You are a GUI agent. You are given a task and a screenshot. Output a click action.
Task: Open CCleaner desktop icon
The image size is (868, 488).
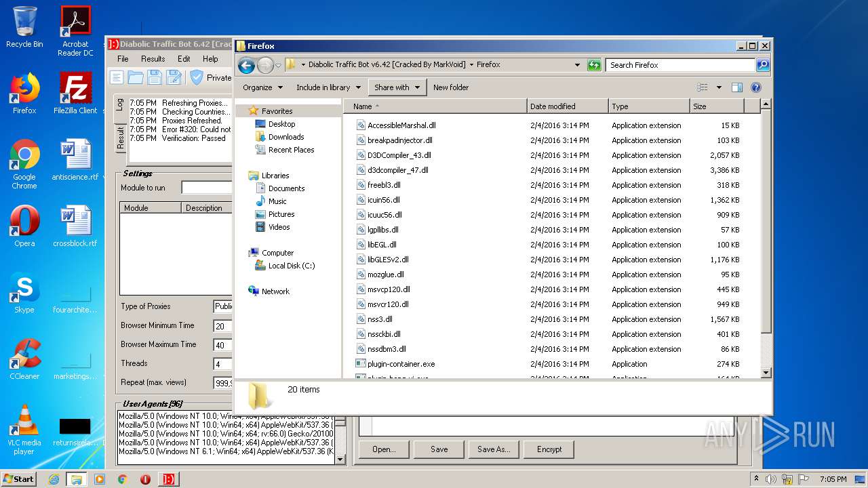24,359
